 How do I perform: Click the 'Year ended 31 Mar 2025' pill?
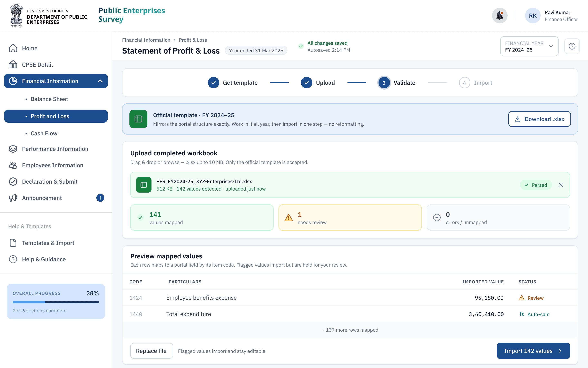[x=256, y=50]
